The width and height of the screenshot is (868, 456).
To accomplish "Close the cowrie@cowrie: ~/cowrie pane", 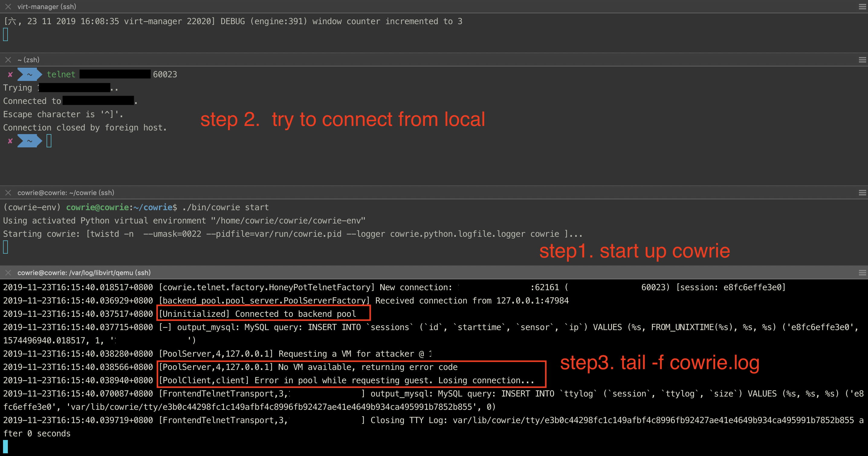I will pos(8,193).
